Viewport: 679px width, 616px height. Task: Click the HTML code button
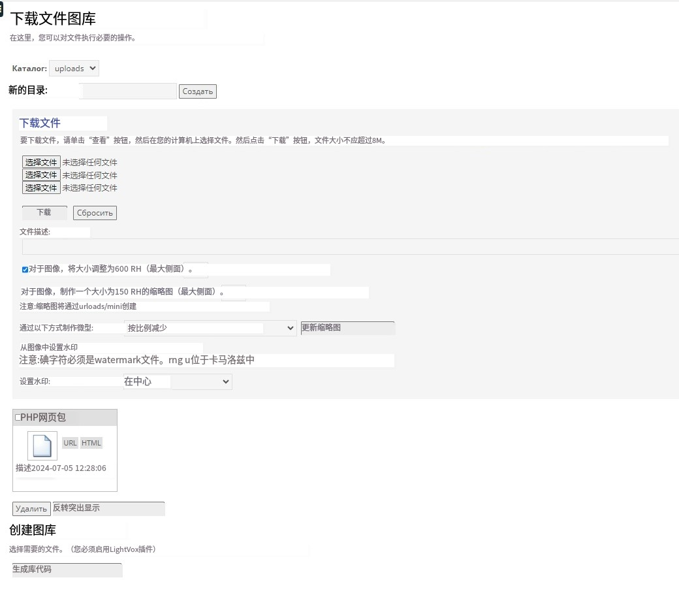91,443
